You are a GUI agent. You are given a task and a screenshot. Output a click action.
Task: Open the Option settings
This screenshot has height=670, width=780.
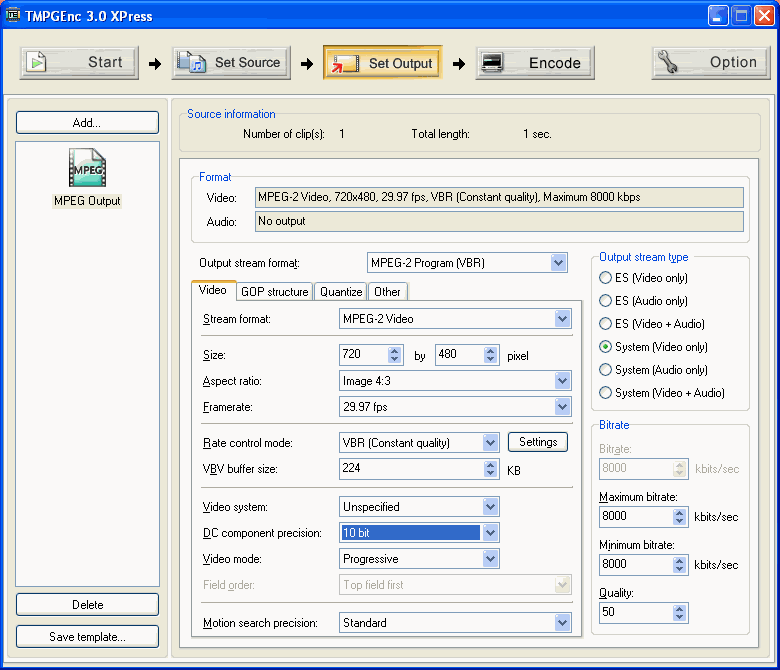(x=711, y=63)
